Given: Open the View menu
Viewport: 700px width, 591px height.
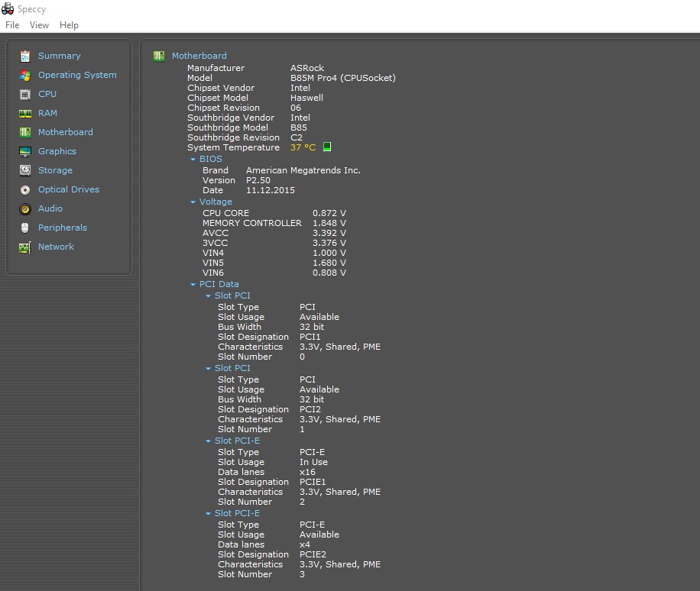Looking at the screenshot, I should click(x=39, y=25).
